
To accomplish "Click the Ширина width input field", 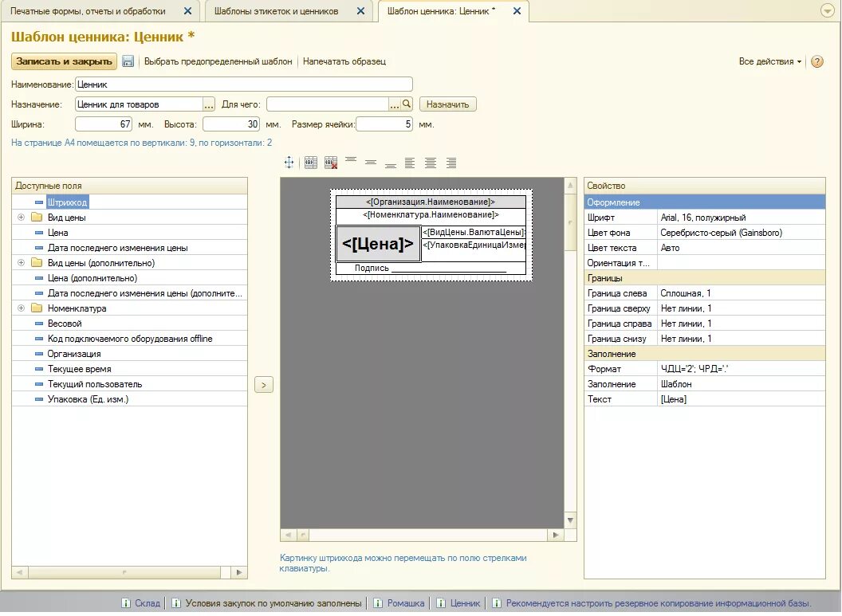I will 104,124.
